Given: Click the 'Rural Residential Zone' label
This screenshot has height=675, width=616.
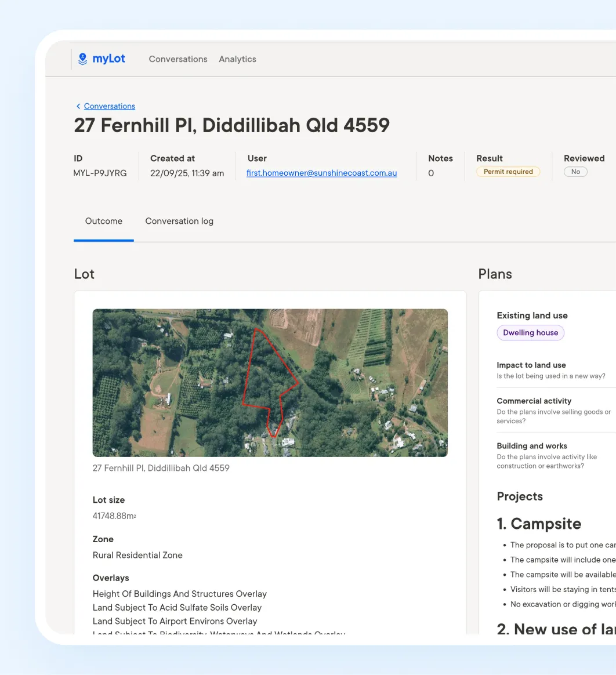Looking at the screenshot, I should pyautogui.click(x=137, y=555).
